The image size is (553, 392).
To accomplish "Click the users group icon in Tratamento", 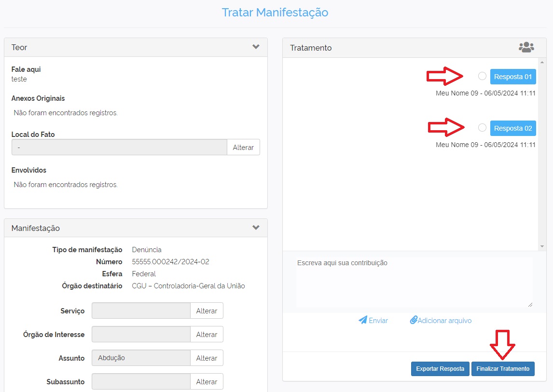I will point(526,47).
